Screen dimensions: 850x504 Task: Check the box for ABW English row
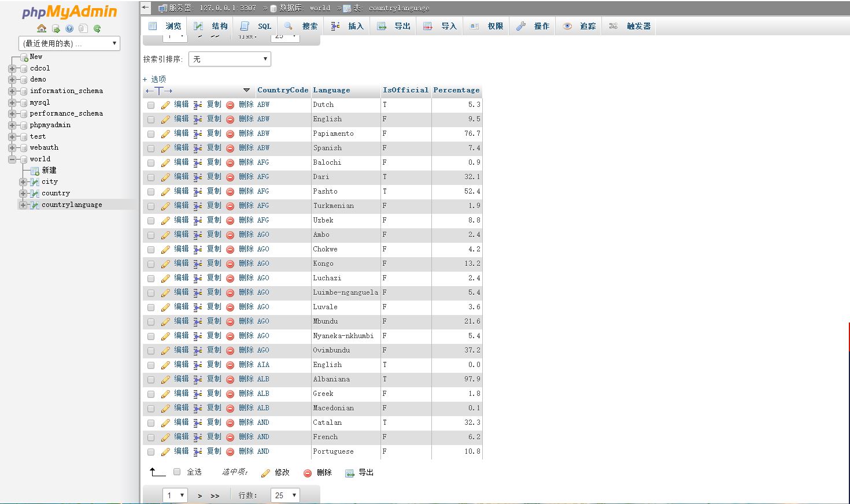coord(151,120)
